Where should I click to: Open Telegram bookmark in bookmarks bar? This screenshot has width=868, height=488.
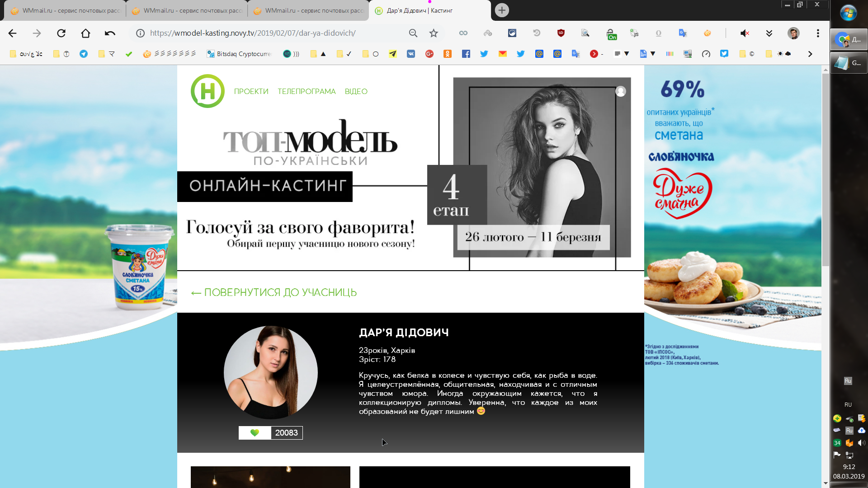point(84,54)
